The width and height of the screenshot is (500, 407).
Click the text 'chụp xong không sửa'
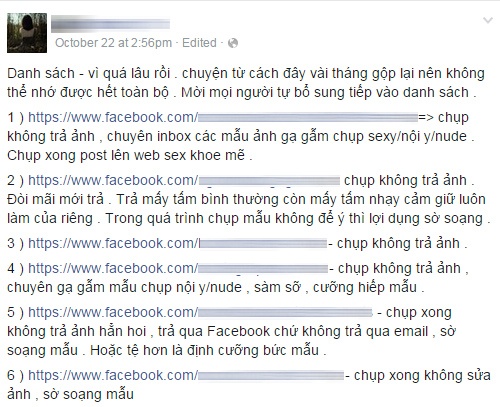[x=422, y=376]
